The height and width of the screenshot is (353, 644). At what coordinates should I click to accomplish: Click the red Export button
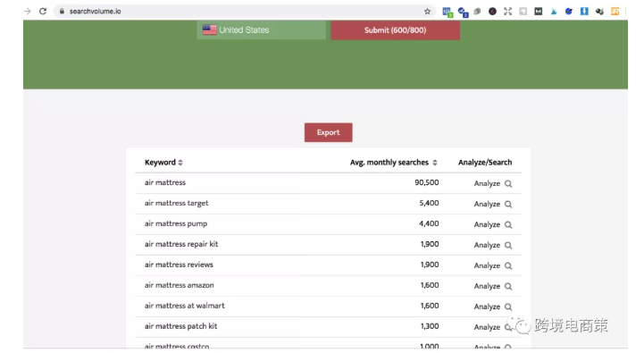point(328,132)
